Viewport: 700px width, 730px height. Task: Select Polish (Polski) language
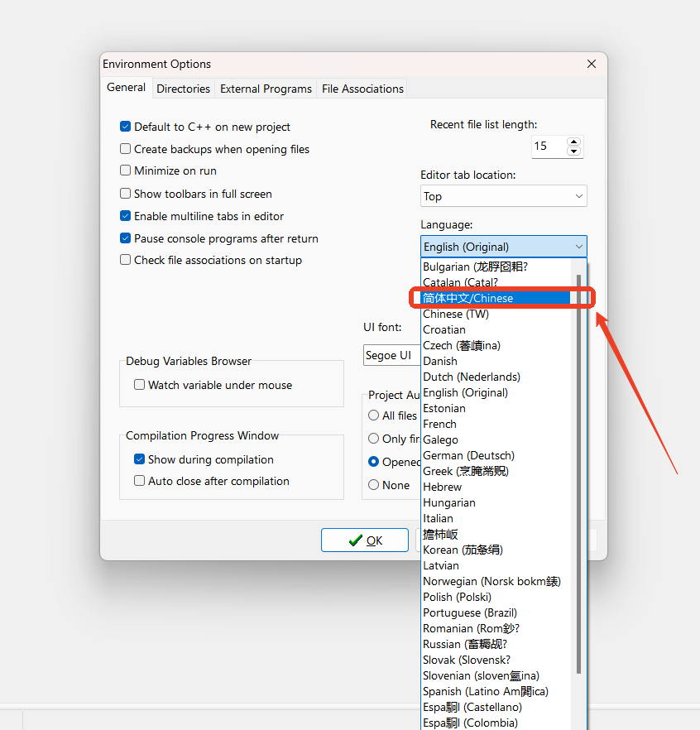pos(496,598)
